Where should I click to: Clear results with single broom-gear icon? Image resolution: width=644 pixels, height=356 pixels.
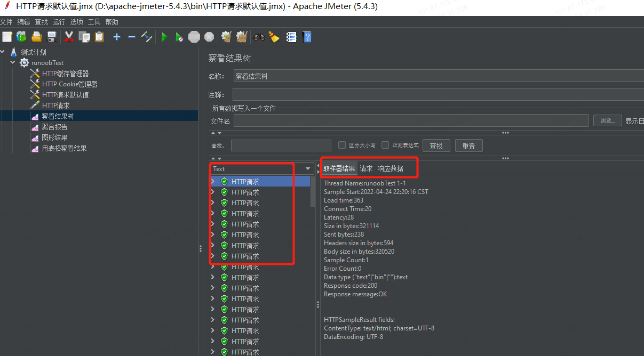point(226,37)
